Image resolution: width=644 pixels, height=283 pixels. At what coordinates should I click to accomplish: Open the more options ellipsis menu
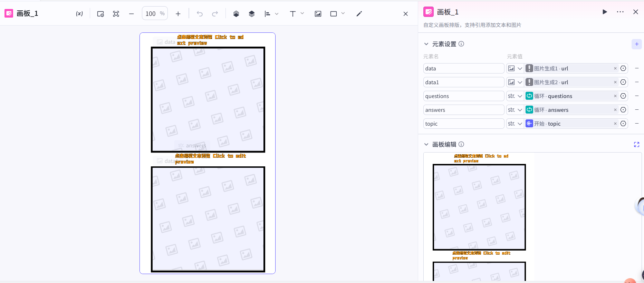point(620,12)
